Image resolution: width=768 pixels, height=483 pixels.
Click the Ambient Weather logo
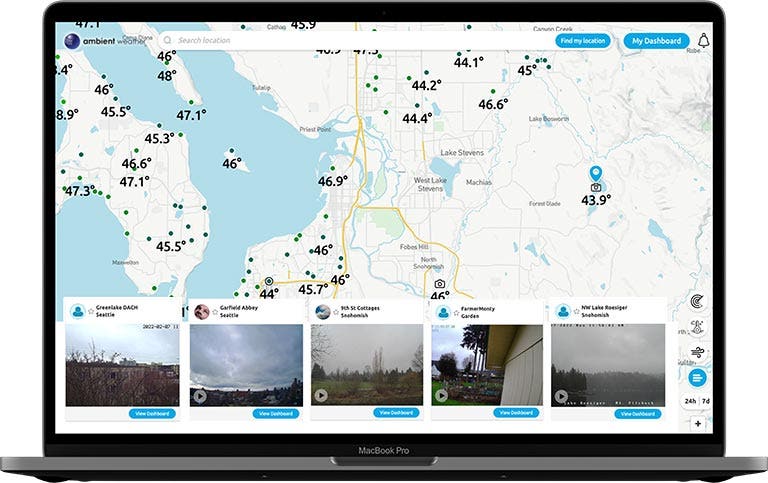[105, 41]
